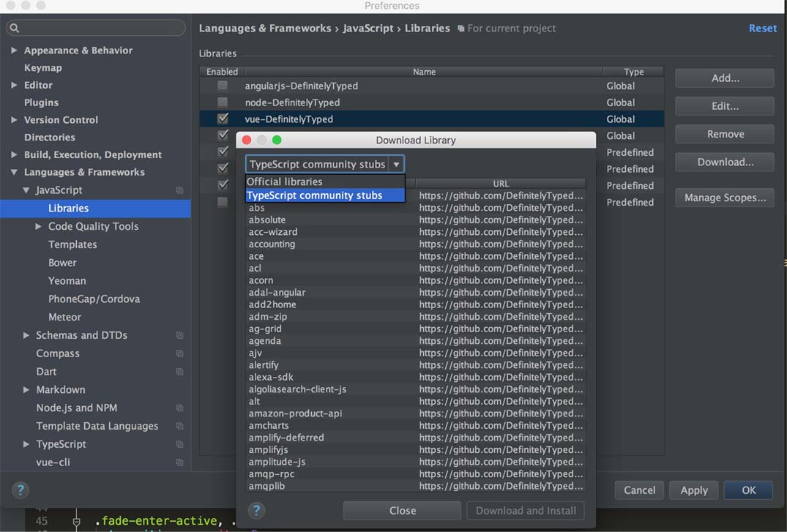Viewport: 787px width, 532px height.
Task: Open the Bower settings page
Action: 62,263
